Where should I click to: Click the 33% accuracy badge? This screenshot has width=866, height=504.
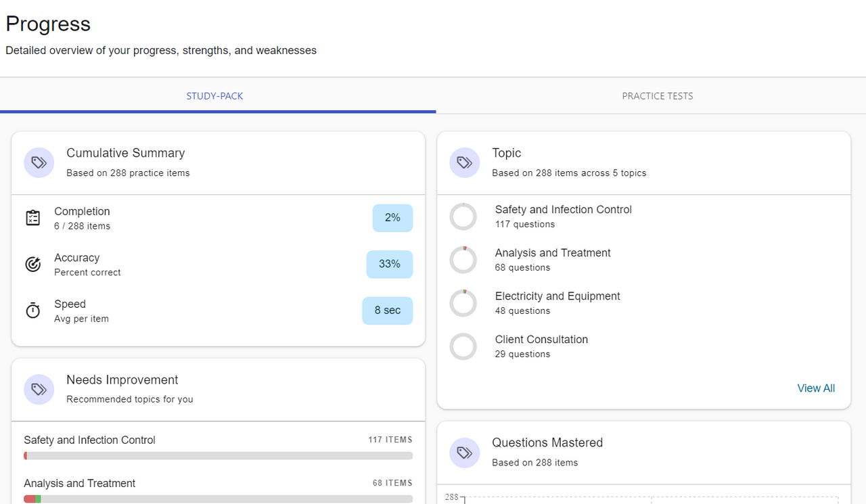tap(390, 265)
